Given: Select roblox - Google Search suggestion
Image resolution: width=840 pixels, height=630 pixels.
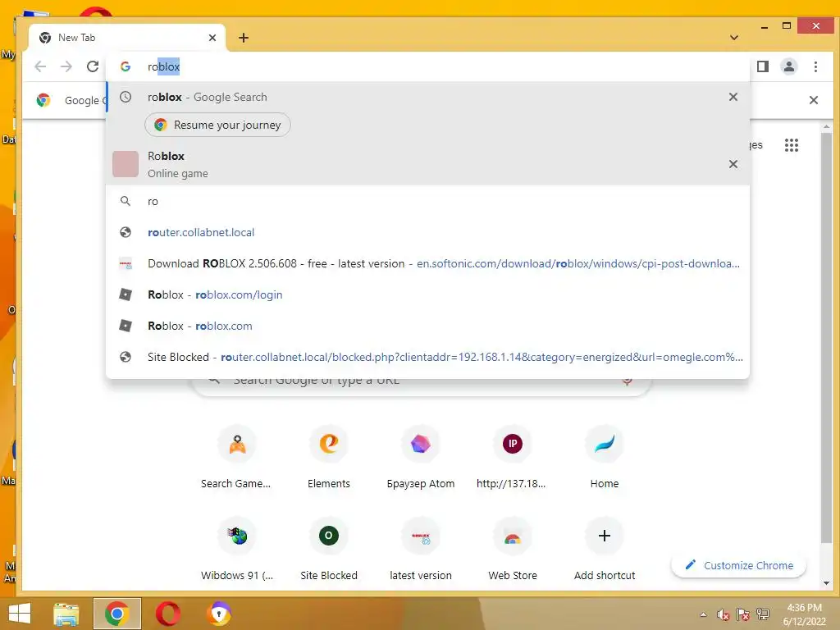Looking at the screenshot, I should coord(427,97).
